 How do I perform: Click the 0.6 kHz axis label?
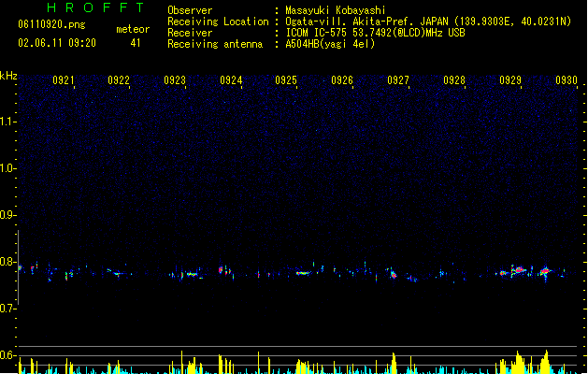[7, 355]
